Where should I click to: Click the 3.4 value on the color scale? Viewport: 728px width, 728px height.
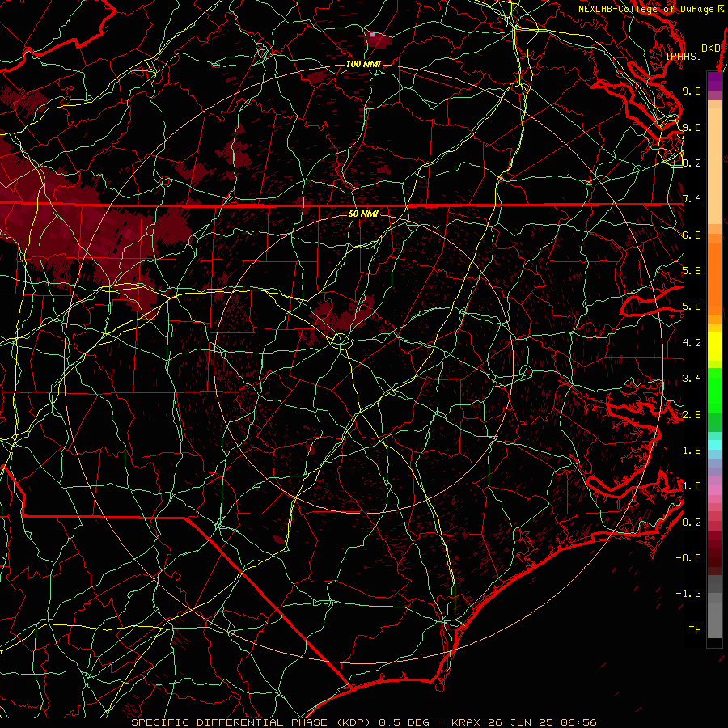692,379
